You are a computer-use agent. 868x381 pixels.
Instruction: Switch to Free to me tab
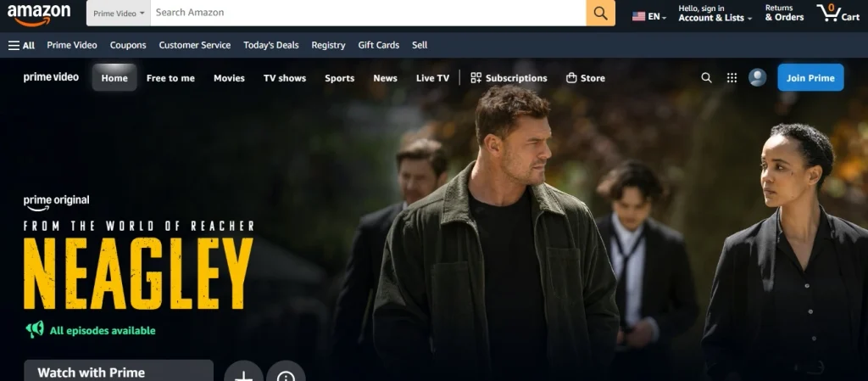pos(170,78)
